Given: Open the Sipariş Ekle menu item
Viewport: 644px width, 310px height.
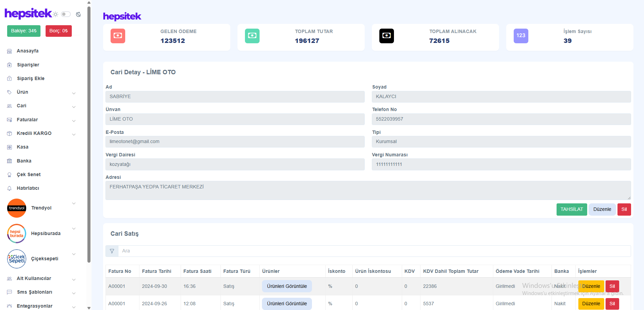Looking at the screenshot, I should [31, 78].
